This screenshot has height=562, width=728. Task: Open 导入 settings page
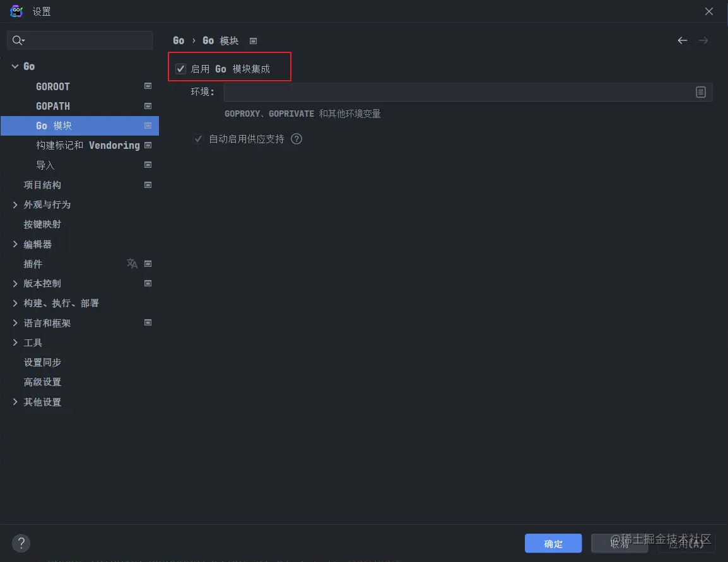80,165
